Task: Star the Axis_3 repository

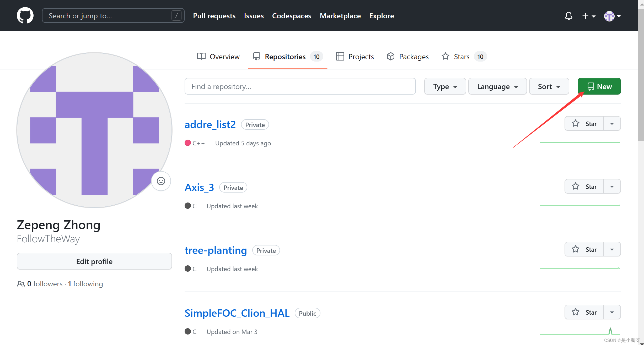Action: [584, 187]
